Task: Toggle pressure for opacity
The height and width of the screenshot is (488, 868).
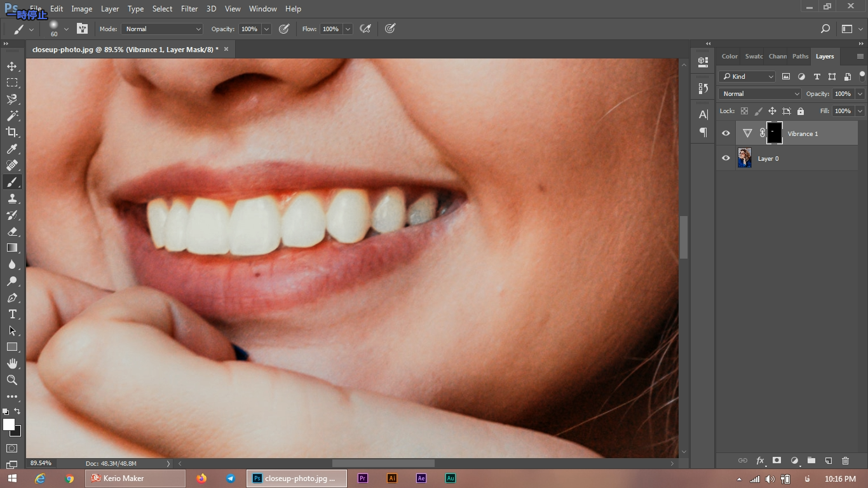Action: point(284,29)
